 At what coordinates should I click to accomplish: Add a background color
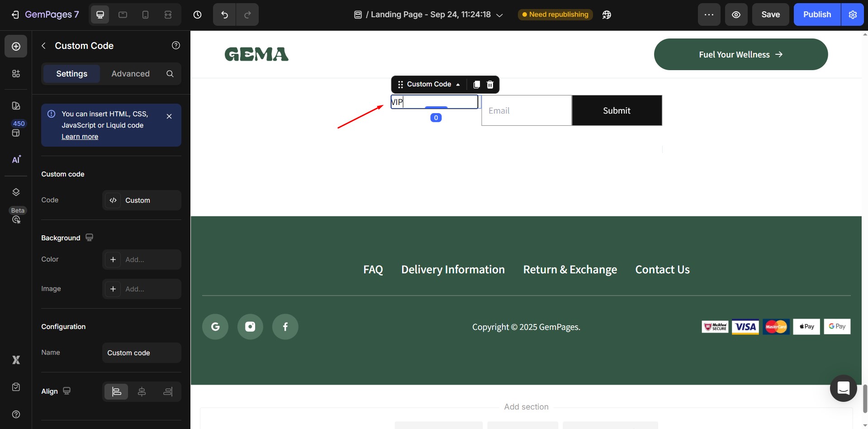click(x=142, y=259)
